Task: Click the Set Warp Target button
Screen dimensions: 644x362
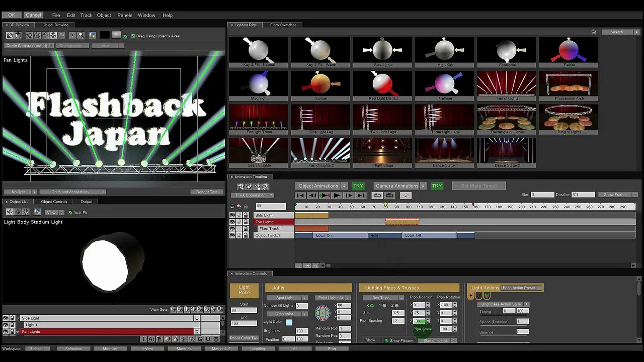Action: pos(478,186)
